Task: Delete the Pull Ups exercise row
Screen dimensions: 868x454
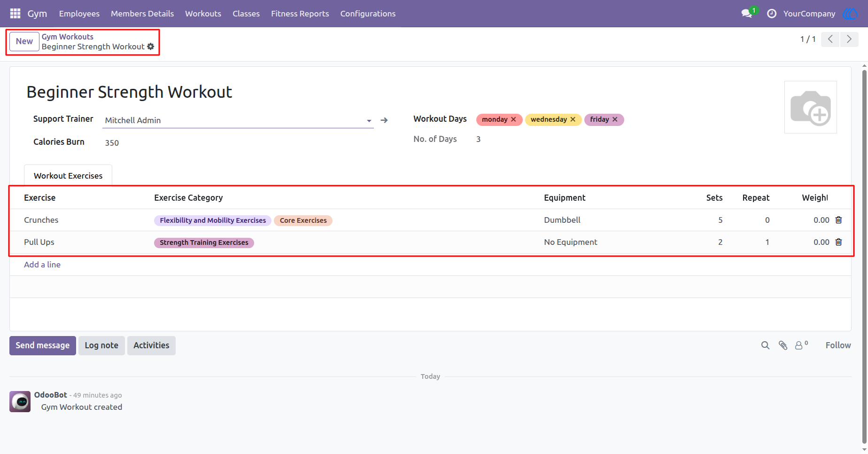Action: [839, 242]
